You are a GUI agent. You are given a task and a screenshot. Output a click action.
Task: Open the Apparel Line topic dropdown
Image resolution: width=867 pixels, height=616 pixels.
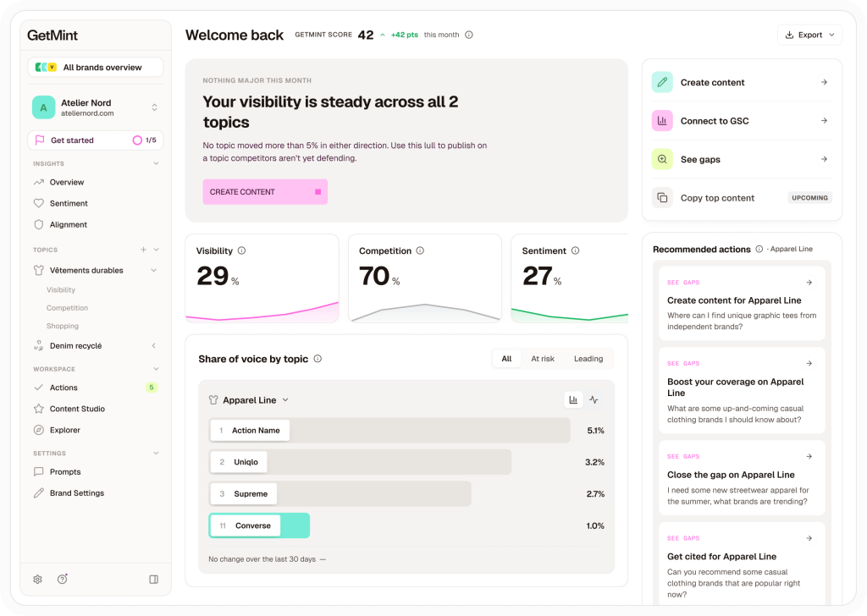[249, 400]
